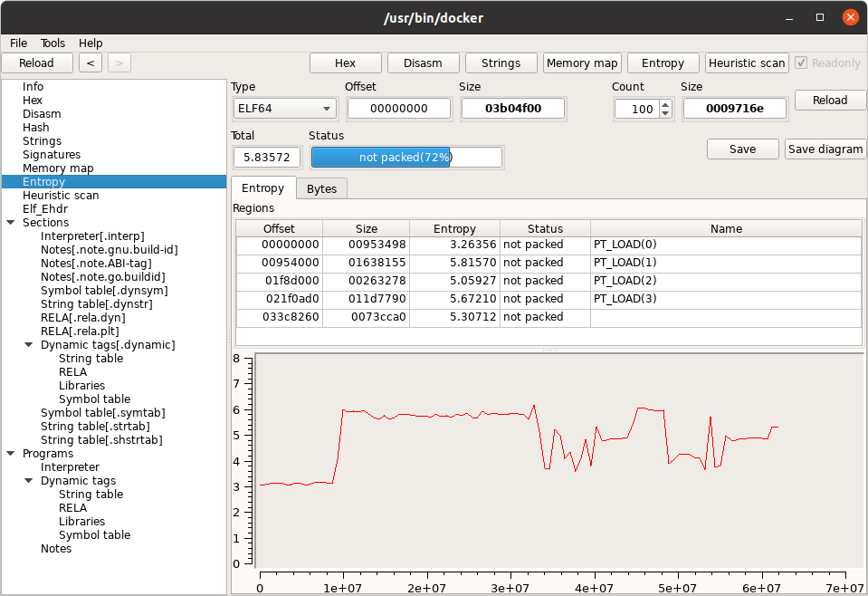Collapse the Sections tree node

(10, 223)
